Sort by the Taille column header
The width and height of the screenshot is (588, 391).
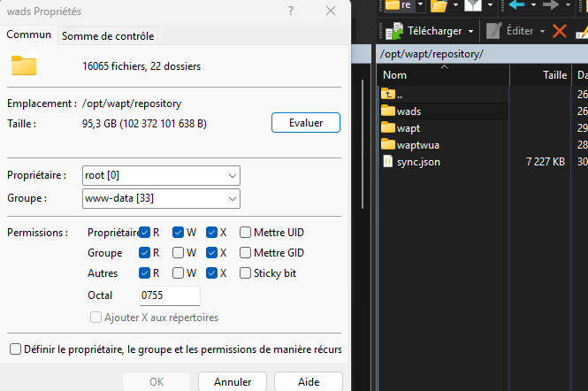(555, 75)
